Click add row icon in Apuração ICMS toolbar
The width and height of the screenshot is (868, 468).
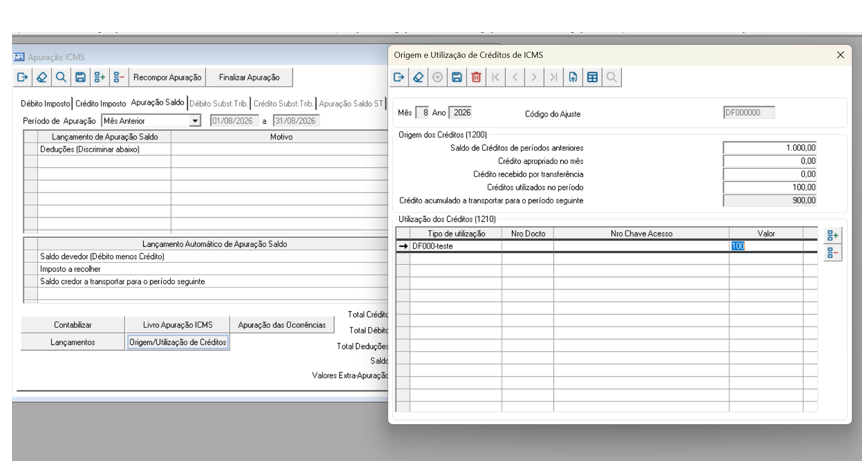(x=100, y=78)
